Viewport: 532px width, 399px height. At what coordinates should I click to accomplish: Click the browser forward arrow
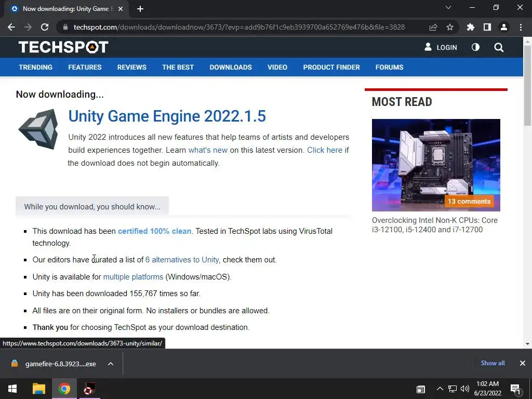(28, 27)
